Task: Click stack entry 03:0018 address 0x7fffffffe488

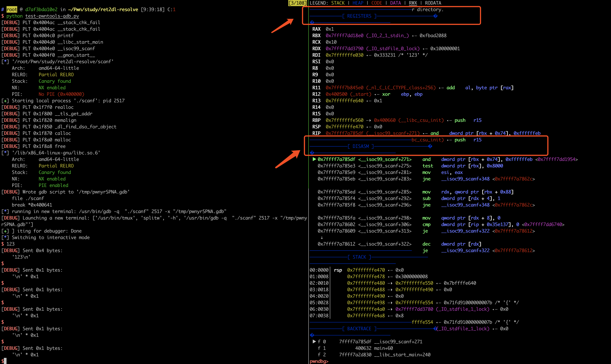Action: click(366, 289)
